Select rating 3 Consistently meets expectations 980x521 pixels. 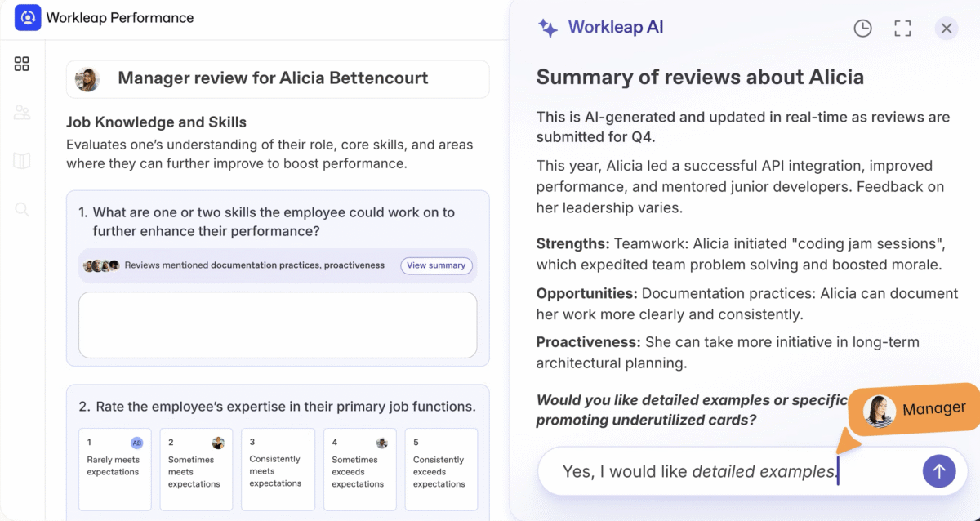tap(278, 469)
